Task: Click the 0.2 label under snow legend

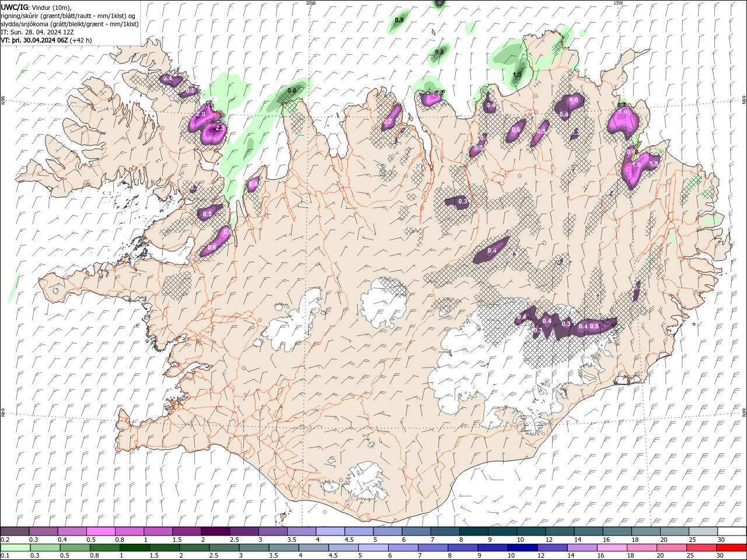Action: coord(5,540)
